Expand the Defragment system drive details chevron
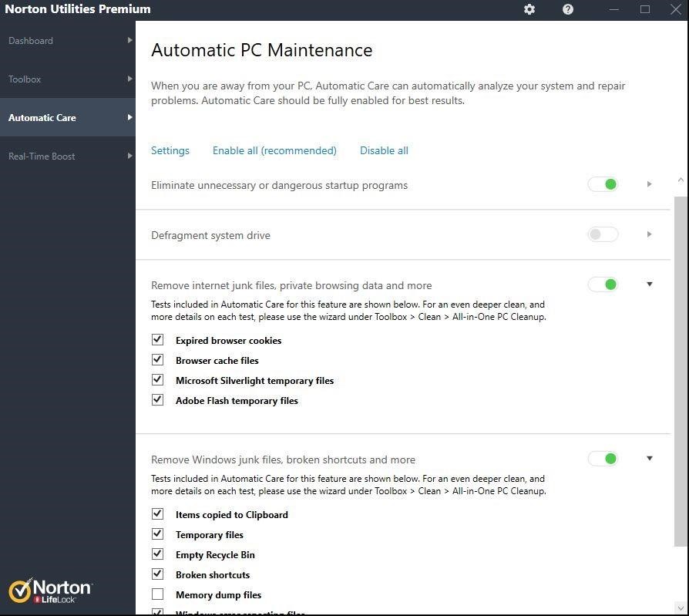Screen dimensions: 689x616 pyautogui.click(x=649, y=234)
